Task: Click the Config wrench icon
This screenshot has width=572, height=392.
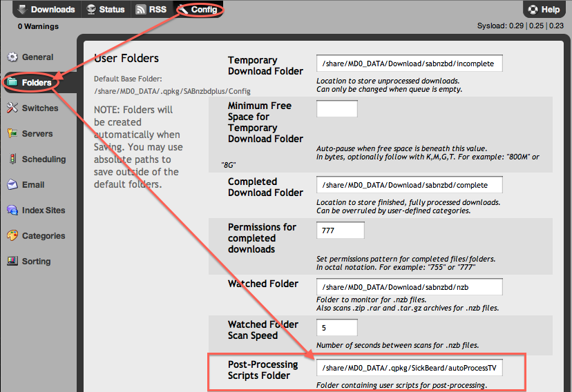Action: click(x=184, y=9)
